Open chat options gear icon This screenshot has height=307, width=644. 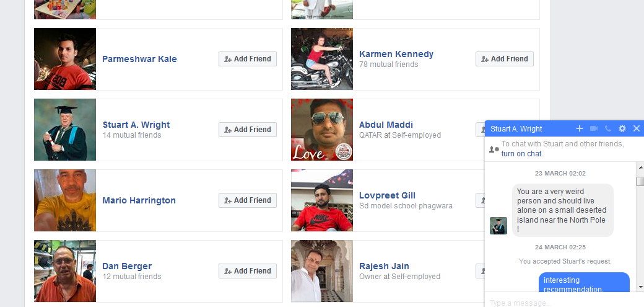click(622, 128)
